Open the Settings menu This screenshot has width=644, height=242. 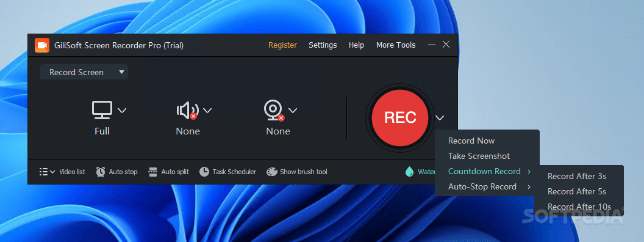(x=323, y=45)
